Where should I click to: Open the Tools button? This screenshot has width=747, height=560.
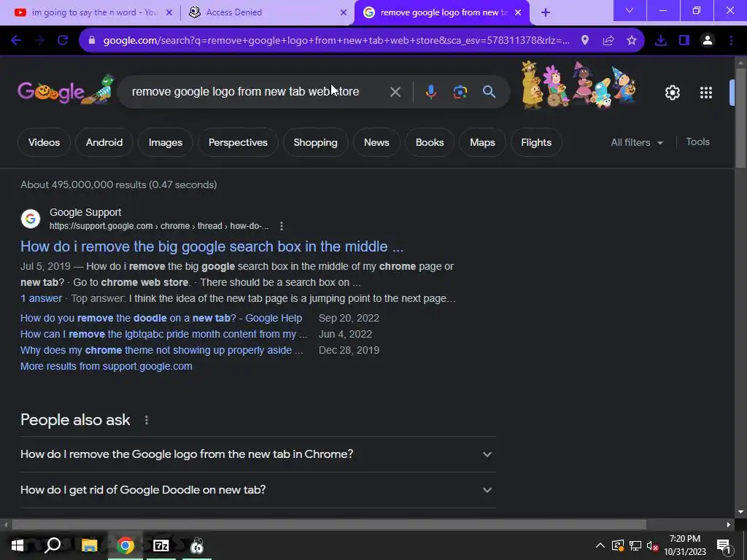[697, 142]
